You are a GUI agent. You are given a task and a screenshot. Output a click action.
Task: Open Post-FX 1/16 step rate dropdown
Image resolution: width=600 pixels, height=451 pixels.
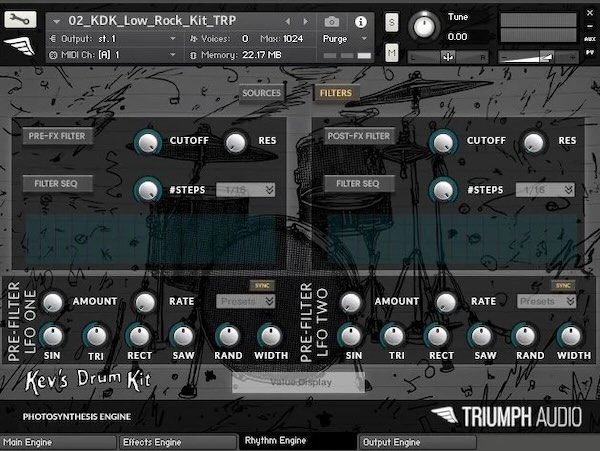(545, 190)
